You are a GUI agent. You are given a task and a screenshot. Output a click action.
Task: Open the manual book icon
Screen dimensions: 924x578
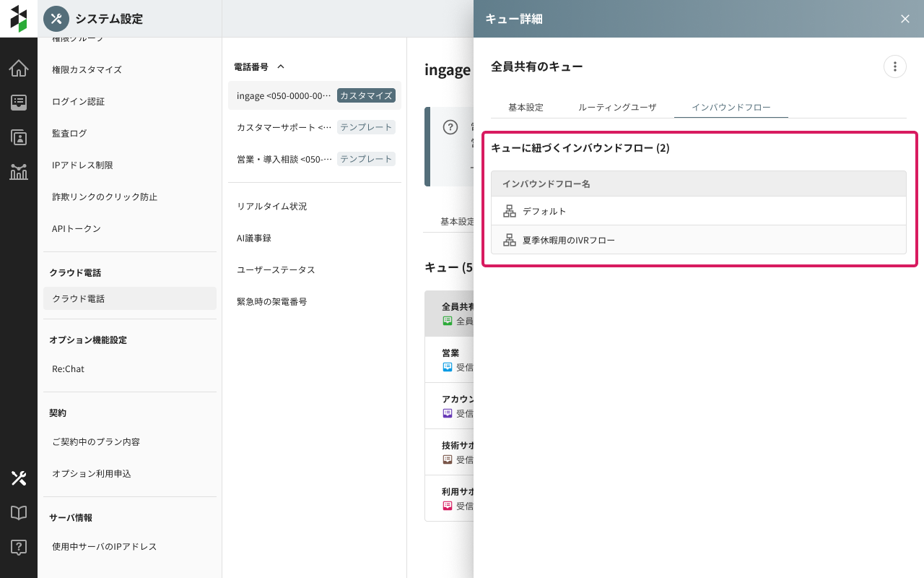pos(19,513)
